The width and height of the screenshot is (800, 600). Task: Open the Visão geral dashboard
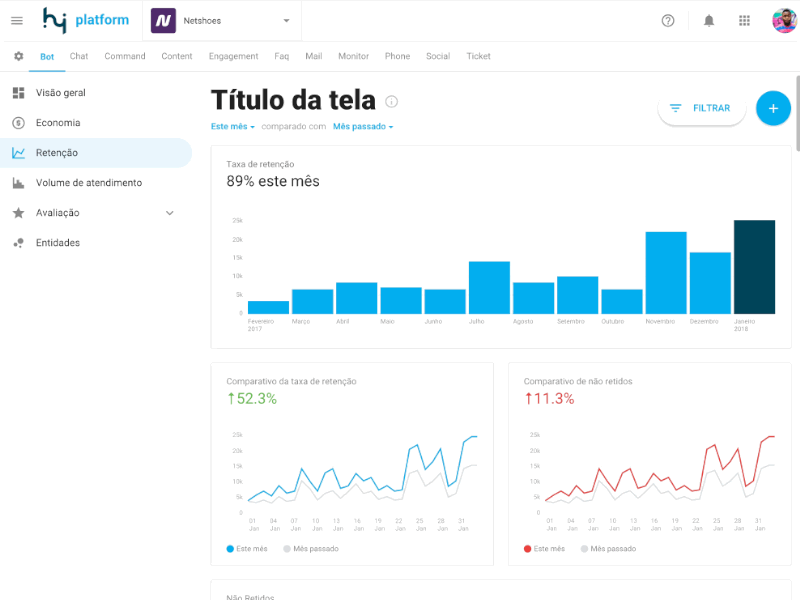click(x=16, y=92)
